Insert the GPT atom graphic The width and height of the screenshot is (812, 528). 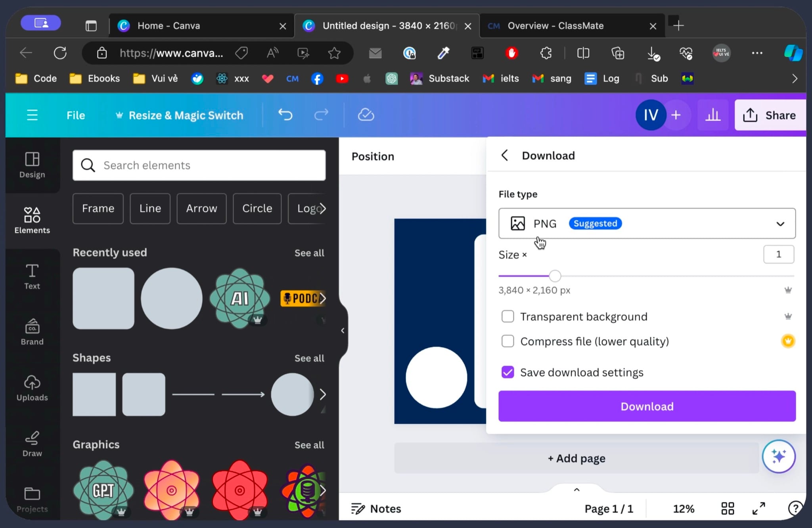coord(103,490)
